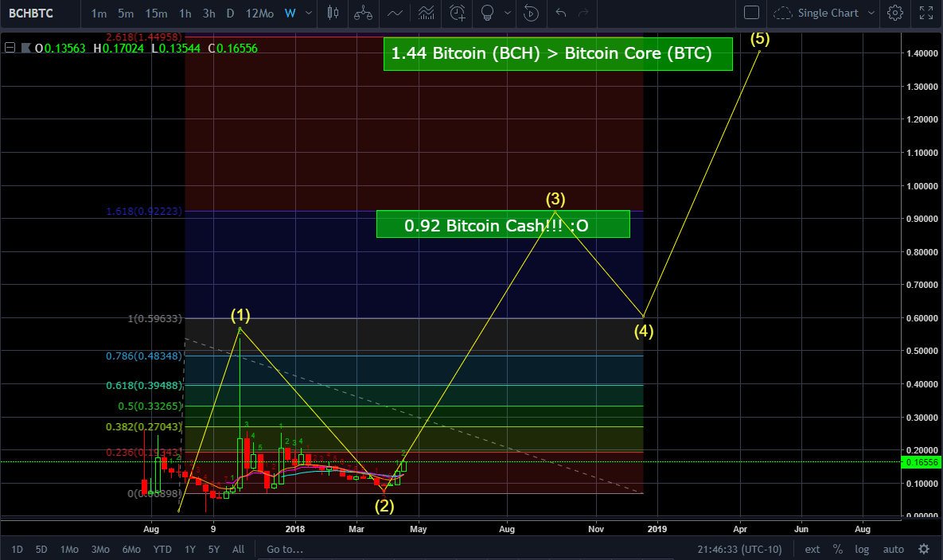Set date range to 3Mo

click(x=100, y=549)
